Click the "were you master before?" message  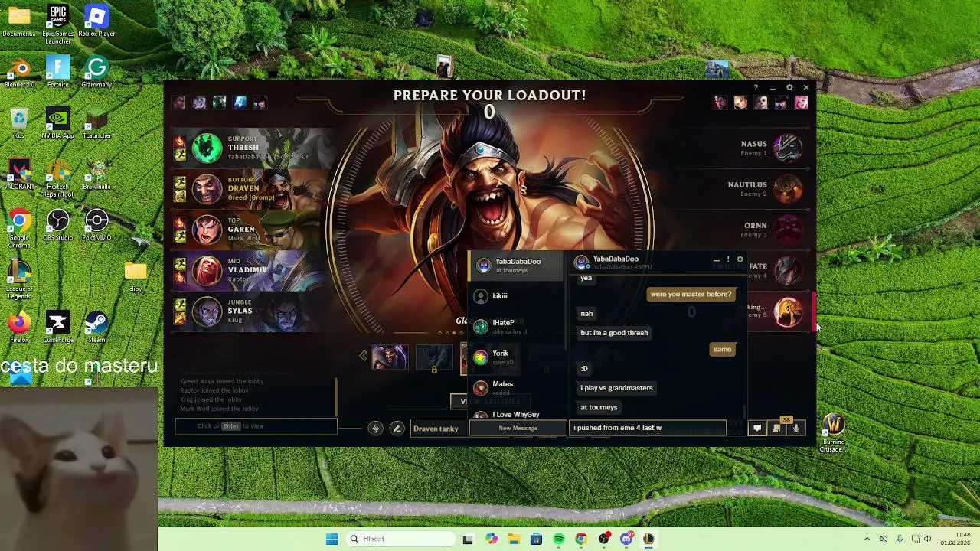click(691, 294)
